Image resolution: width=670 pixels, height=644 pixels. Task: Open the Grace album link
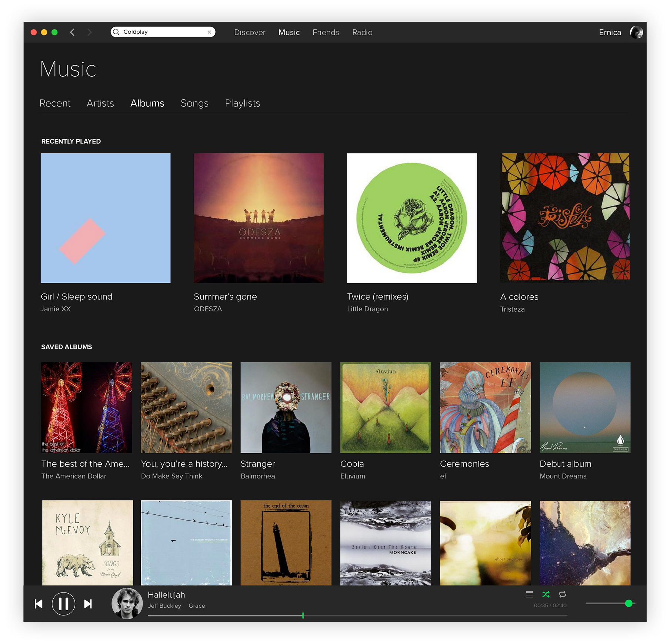197,605
